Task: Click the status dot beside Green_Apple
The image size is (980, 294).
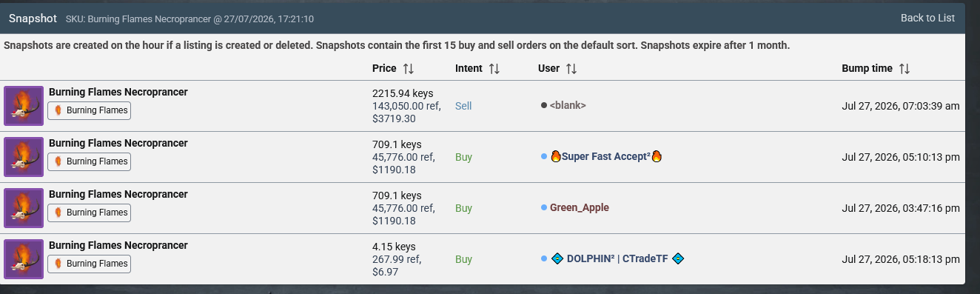Action: (x=544, y=208)
